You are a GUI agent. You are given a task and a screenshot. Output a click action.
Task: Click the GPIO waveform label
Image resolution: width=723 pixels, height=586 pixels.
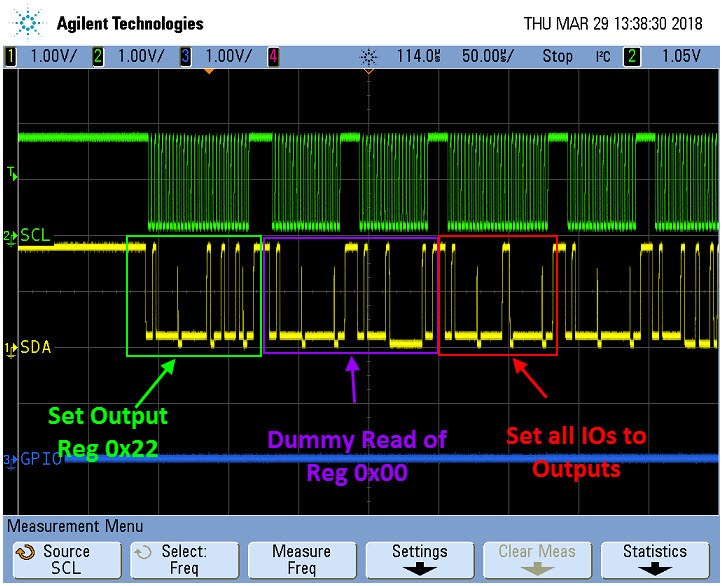41,459
